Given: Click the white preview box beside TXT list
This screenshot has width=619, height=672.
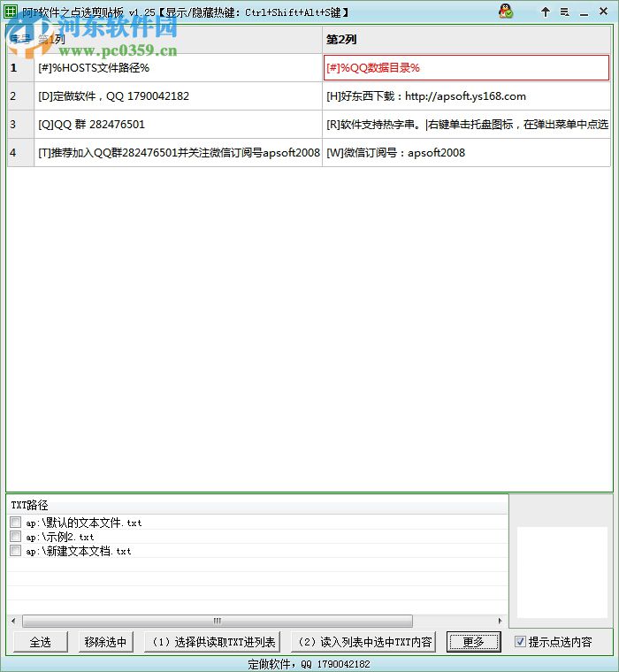Looking at the screenshot, I should (562, 572).
